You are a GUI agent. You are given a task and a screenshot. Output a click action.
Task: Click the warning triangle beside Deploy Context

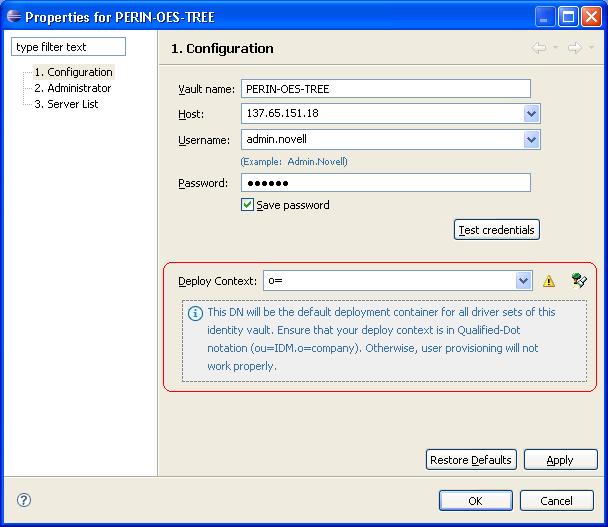(x=549, y=281)
